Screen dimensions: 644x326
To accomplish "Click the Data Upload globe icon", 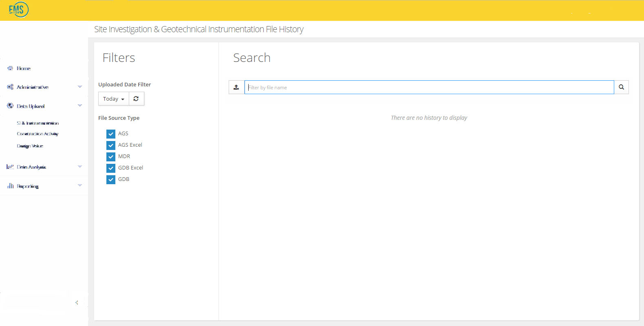I will pyautogui.click(x=10, y=106).
